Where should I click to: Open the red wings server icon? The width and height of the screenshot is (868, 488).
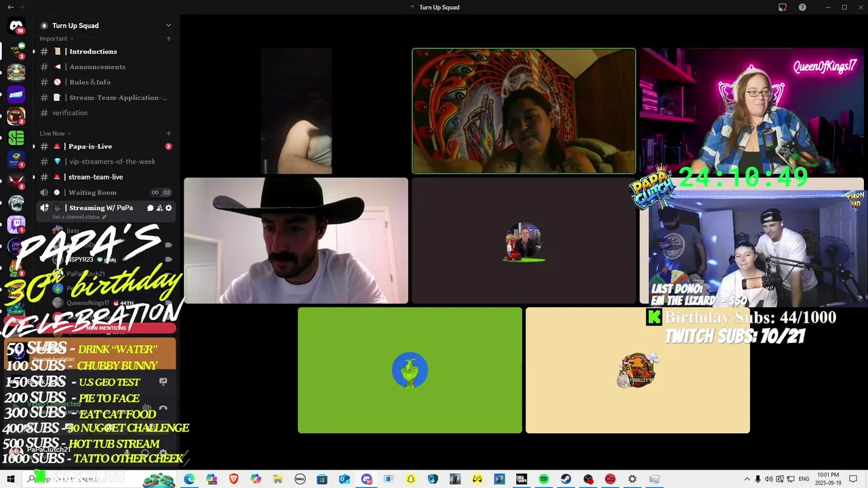click(16, 181)
